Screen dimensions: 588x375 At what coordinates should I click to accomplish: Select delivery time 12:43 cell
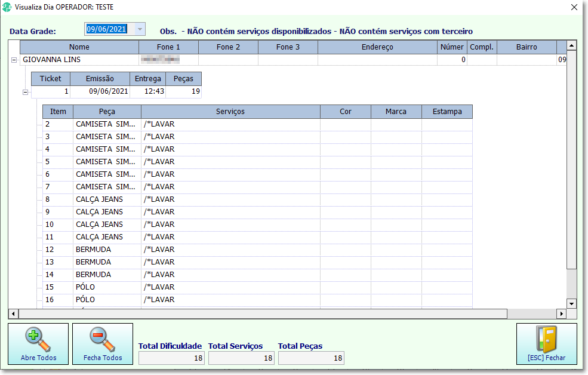(148, 91)
